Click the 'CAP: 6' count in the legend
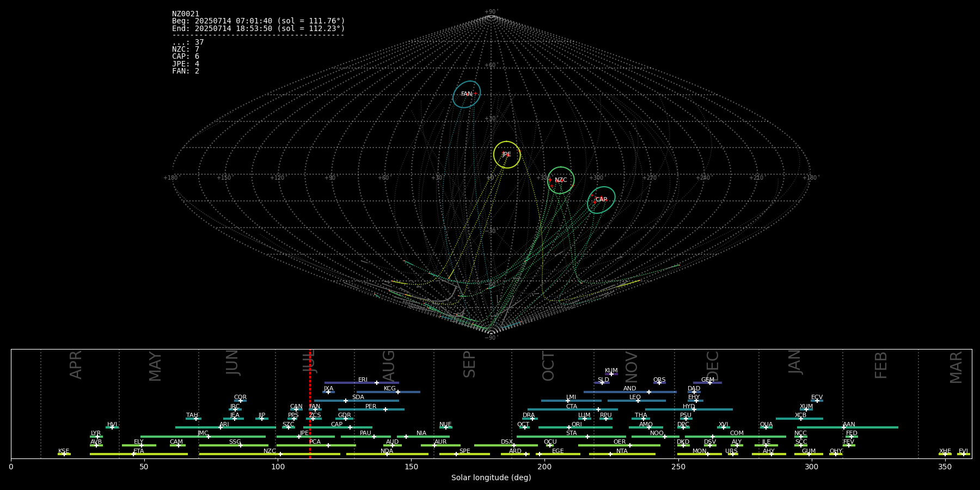This screenshot has width=980, height=490. 186,57
